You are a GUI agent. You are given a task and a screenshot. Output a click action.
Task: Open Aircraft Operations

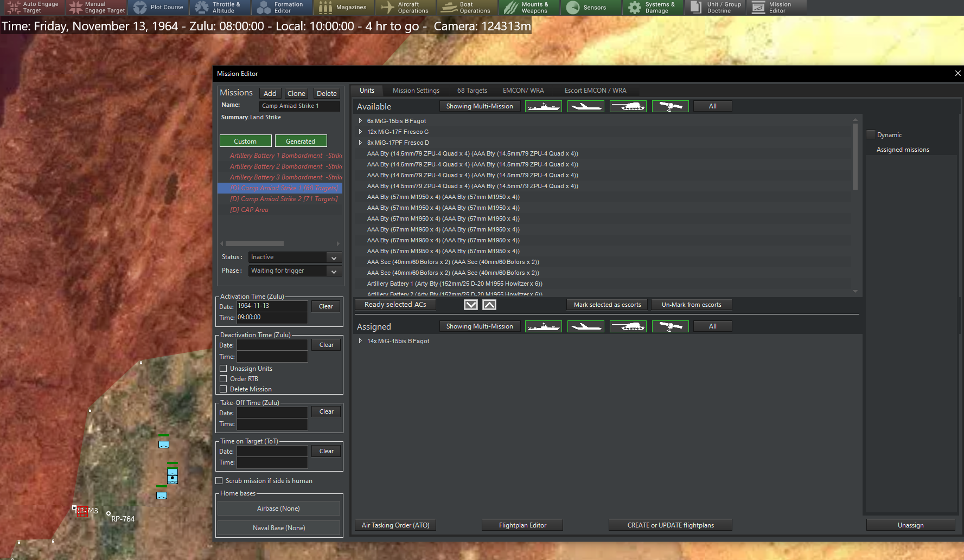pyautogui.click(x=406, y=8)
